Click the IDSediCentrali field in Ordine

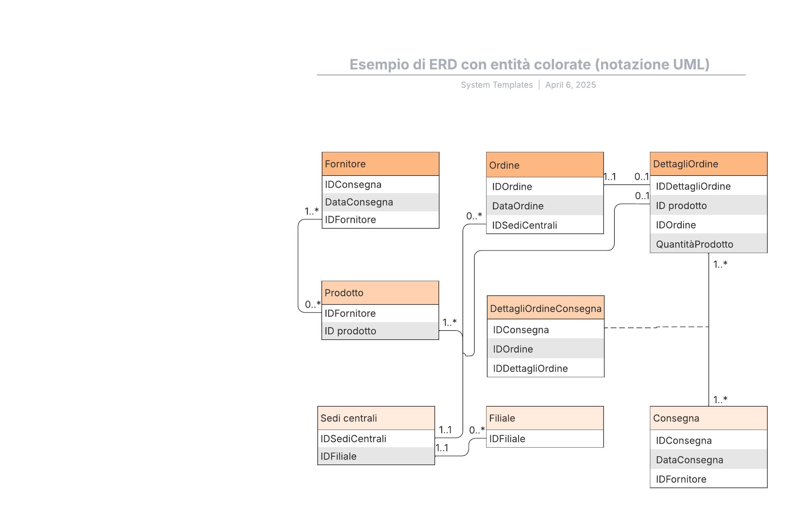click(544, 225)
